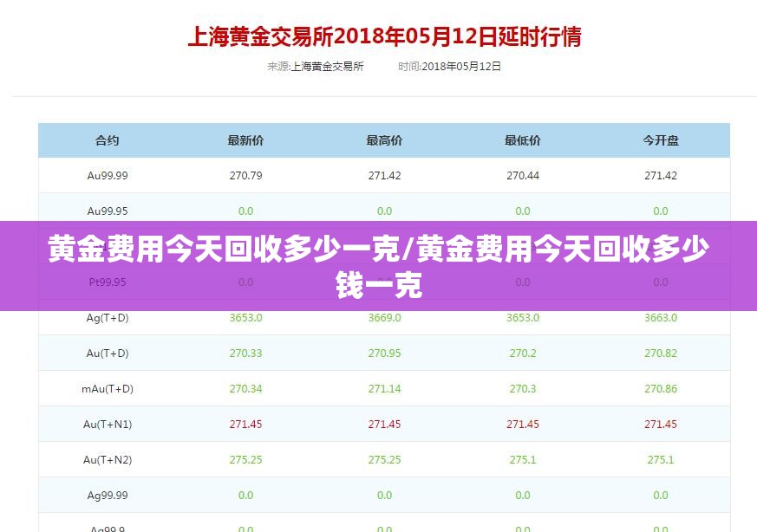Click Au99.95 最新价 value 0.0
Viewport: 757px width, 532px height.
click(245, 211)
